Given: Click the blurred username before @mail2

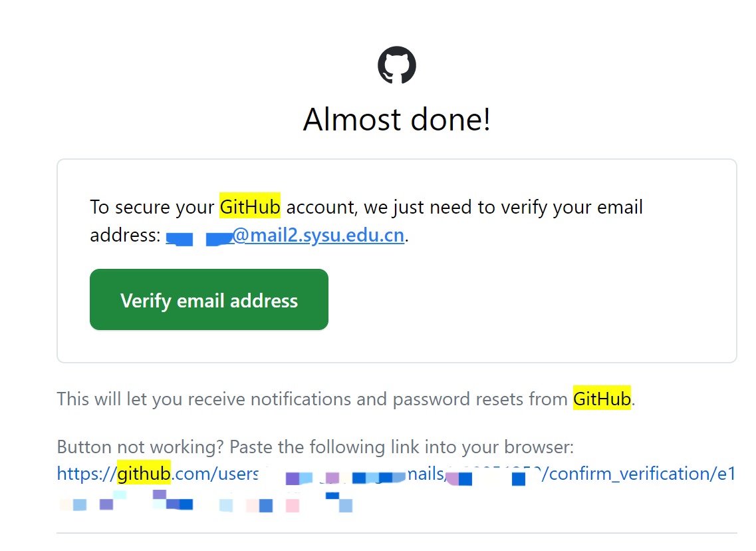Looking at the screenshot, I should pyautogui.click(x=199, y=237).
